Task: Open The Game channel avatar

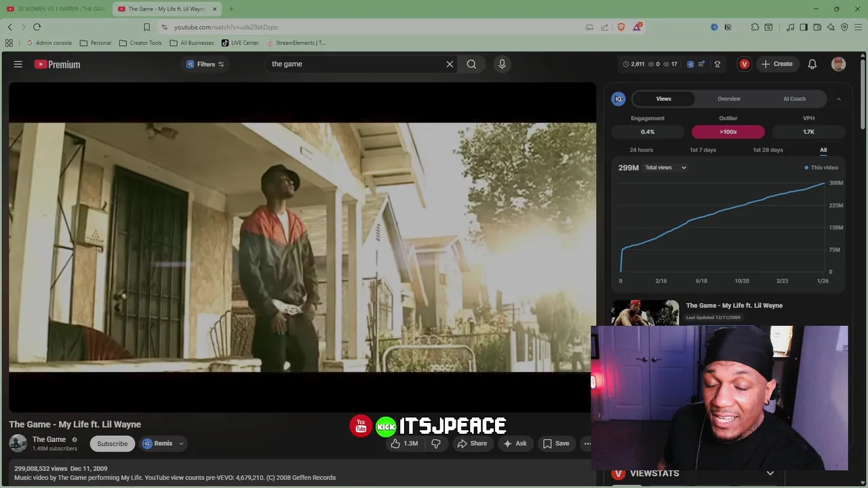Action: point(18,443)
